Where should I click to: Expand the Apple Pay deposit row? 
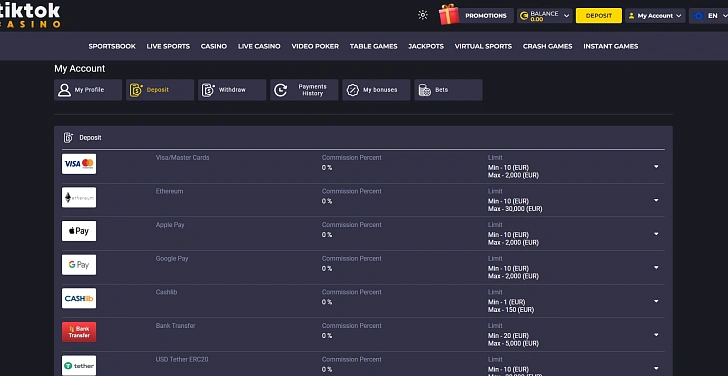pos(656,234)
